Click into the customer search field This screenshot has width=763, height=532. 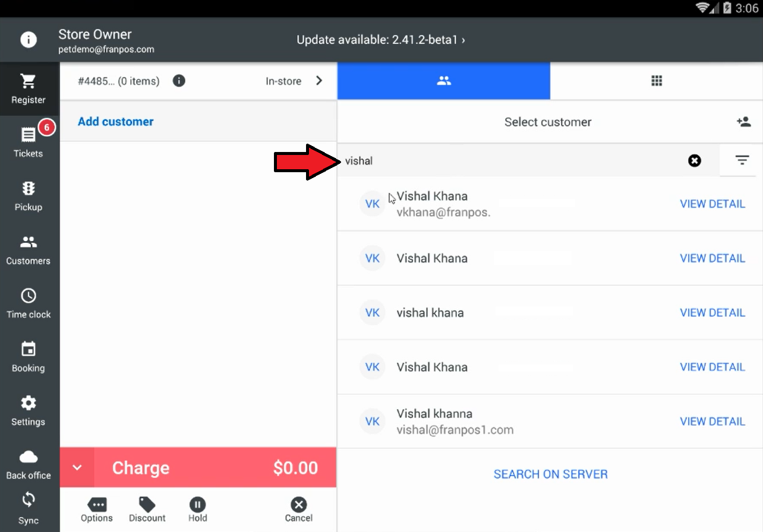(x=511, y=161)
